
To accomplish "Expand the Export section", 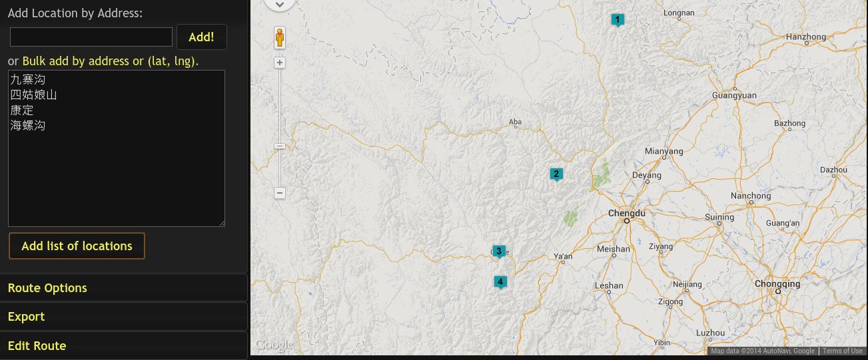I will click(124, 317).
